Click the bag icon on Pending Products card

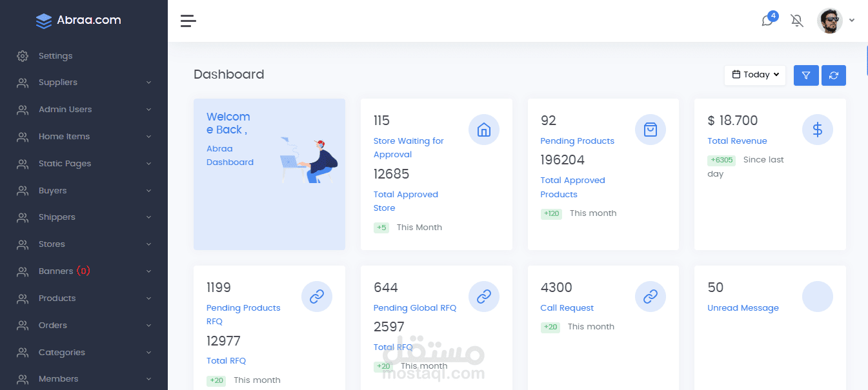tap(651, 129)
